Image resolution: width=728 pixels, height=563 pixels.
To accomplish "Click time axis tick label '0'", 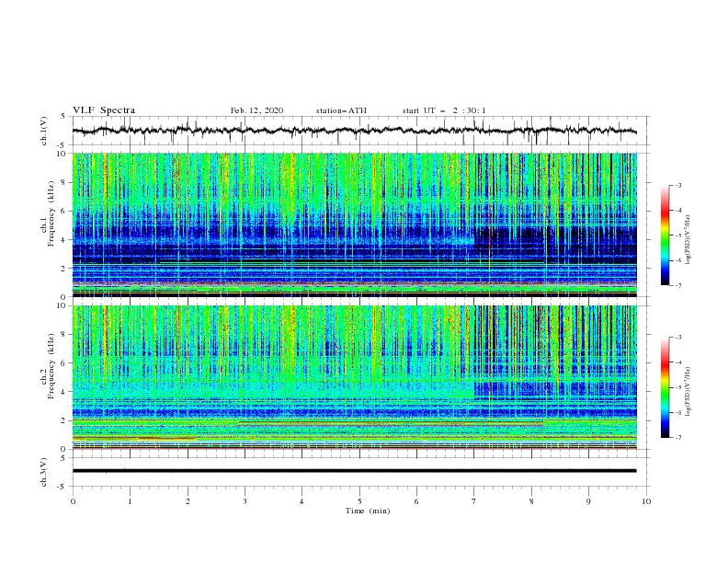I will (x=73, y=501).
